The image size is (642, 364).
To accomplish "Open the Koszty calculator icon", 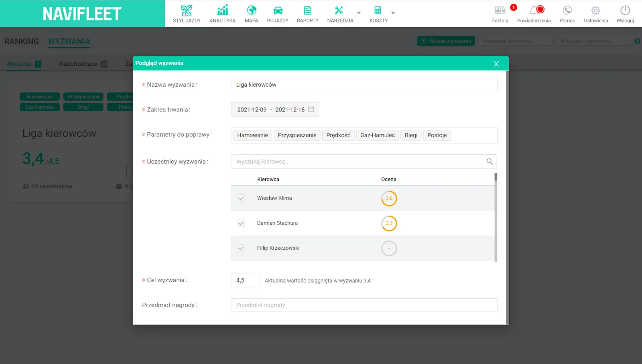I will (378, 10).
